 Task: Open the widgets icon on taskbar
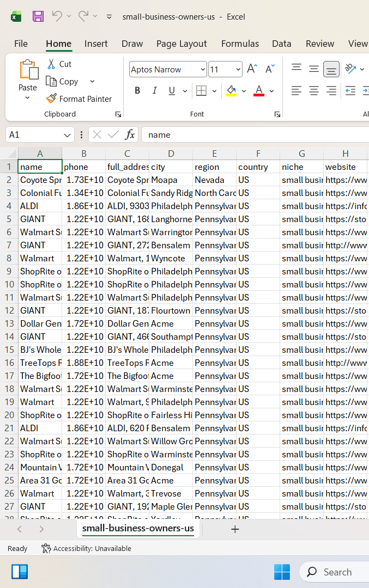(20, 572)
